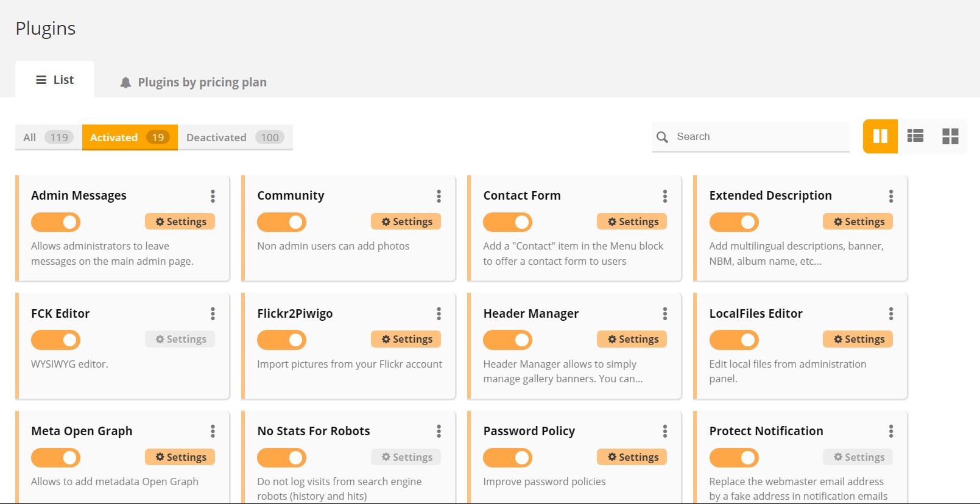This screenshot has height=504, width=980.
Task: Open Header Manager three-dot menu
Action: point(664,313)
